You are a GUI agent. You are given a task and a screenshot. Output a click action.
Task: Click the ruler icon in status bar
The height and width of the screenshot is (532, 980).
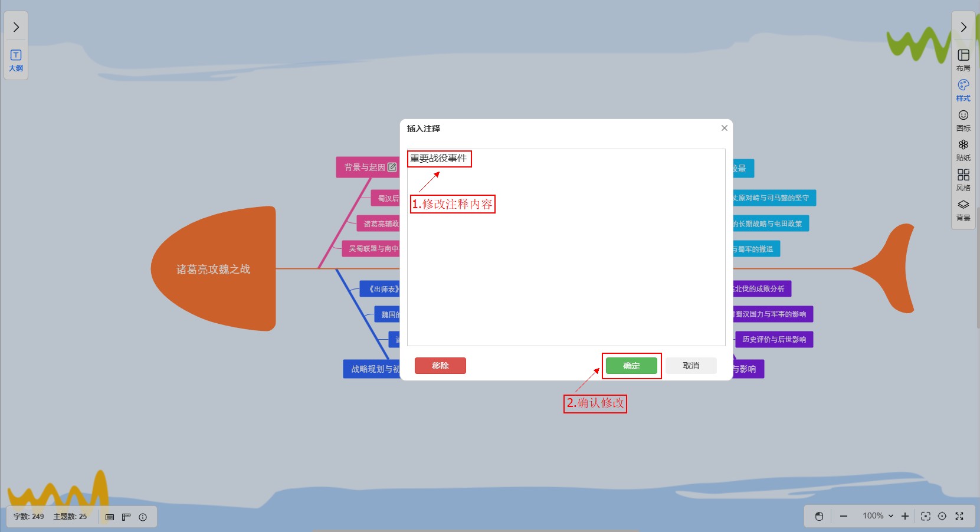coord(126,517)
